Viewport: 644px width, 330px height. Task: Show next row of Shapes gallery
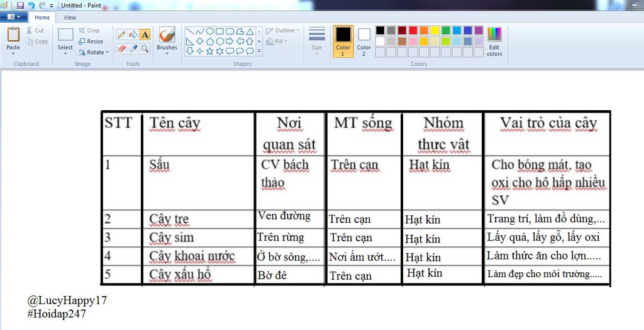point(259,41)
